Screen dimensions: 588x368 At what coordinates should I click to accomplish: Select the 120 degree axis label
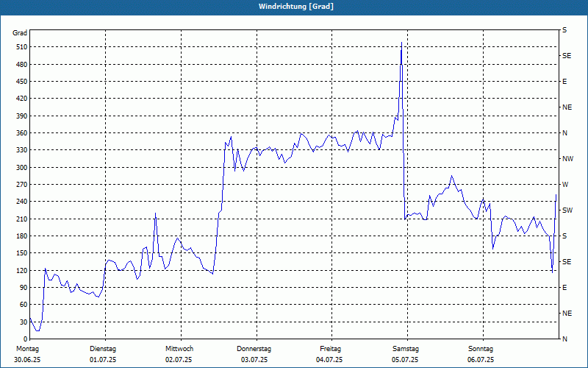tap(22, 270)
